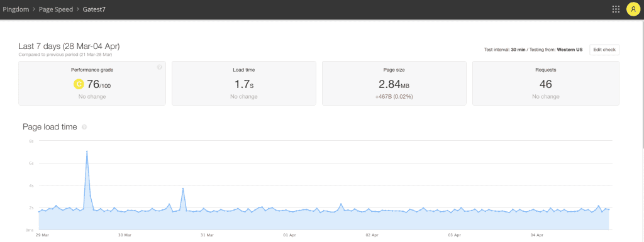Image resolution: width=644 pixels, height=242 pixels.
Task: Select the Page size 2.84MB card
Action: tap(394, 83)
